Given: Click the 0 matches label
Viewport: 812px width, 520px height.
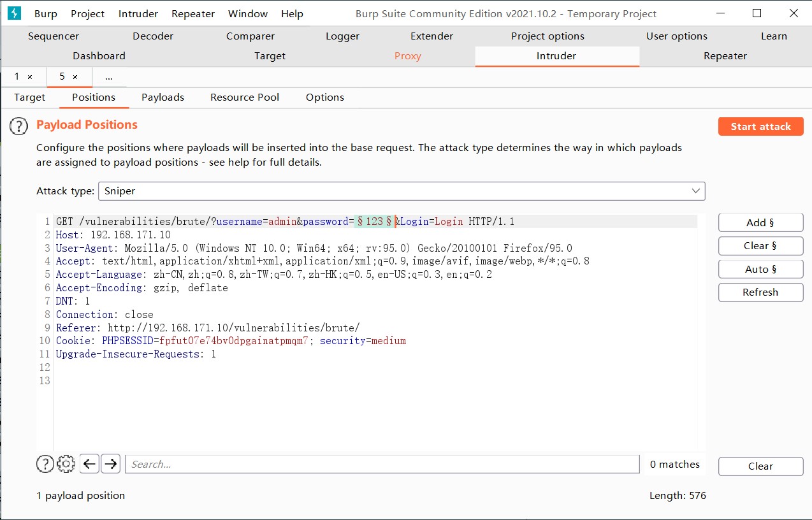Looking at the screenshot, I should pyautogui.click(x=675, y=465).
